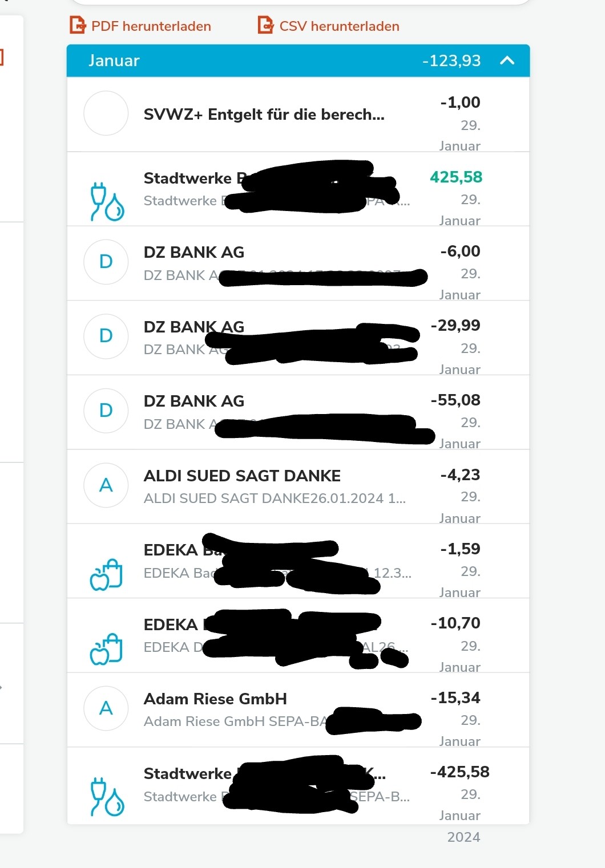Viewport: 605px width, 868px height.
Task: Click the CSV download icon
Action: [x=265, y=26]
